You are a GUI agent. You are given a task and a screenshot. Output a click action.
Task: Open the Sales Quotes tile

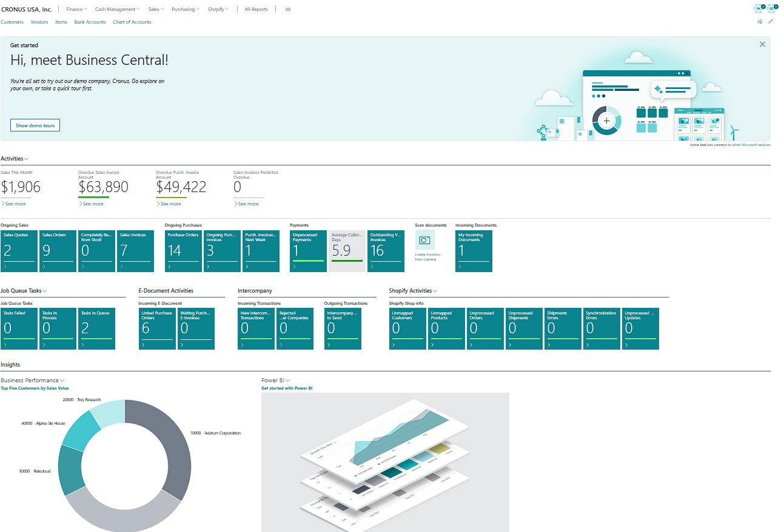click(x=19, y=251)
